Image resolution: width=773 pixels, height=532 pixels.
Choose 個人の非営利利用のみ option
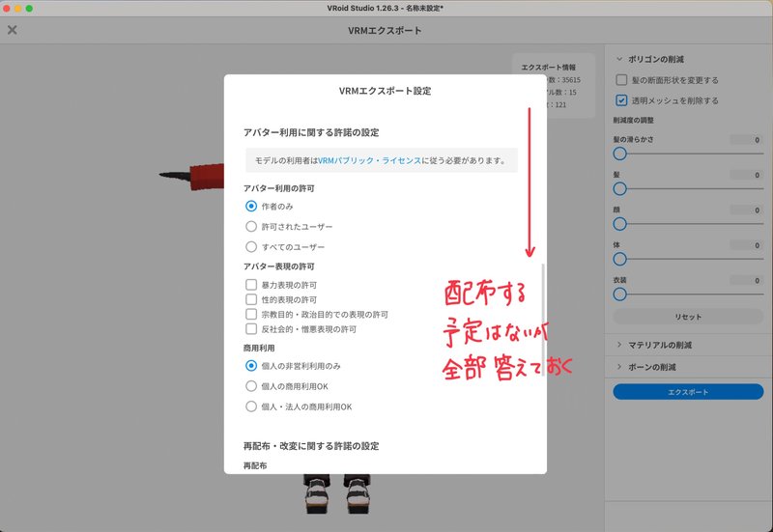[251, 366]
